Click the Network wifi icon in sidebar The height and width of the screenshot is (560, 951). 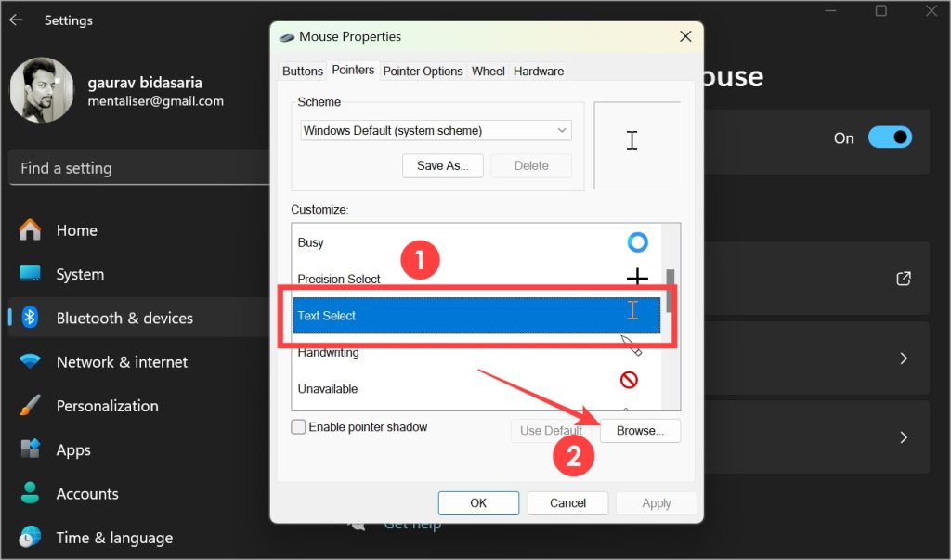click(x=30, y=361)
